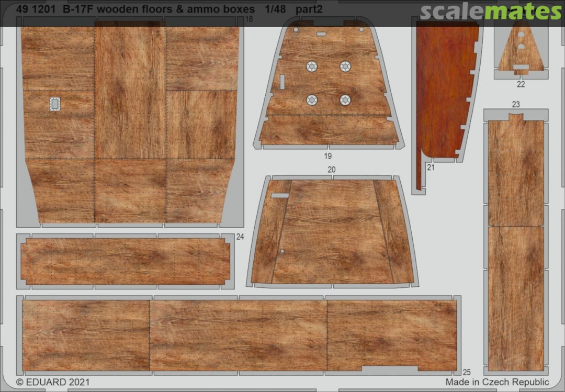Click the part number label 19
The height and width of the screenshot is (392, 565).
(x=327, y=155)
